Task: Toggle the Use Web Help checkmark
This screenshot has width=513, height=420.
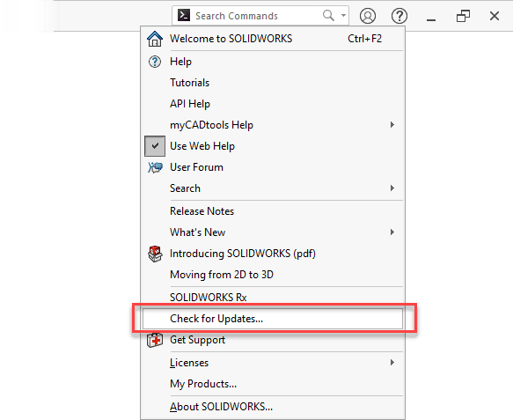Action: [155, 146]
